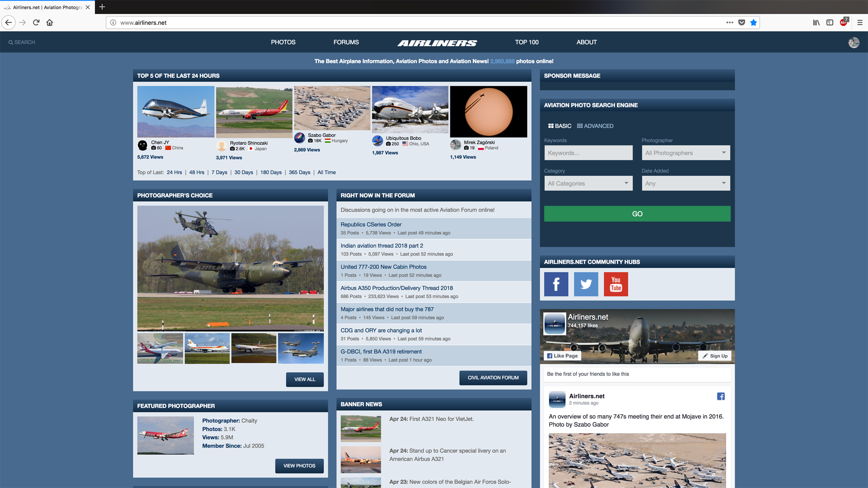
Task: Open G-DBCI, first BA A319 retirement thread
Action: (381, 352)
